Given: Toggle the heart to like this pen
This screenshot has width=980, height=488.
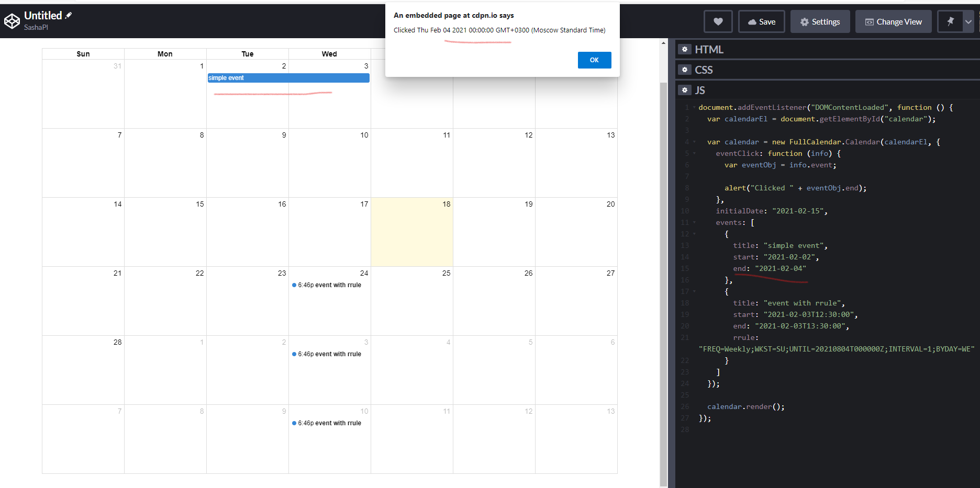Looking at the screenshot, I should coord(718,21).
